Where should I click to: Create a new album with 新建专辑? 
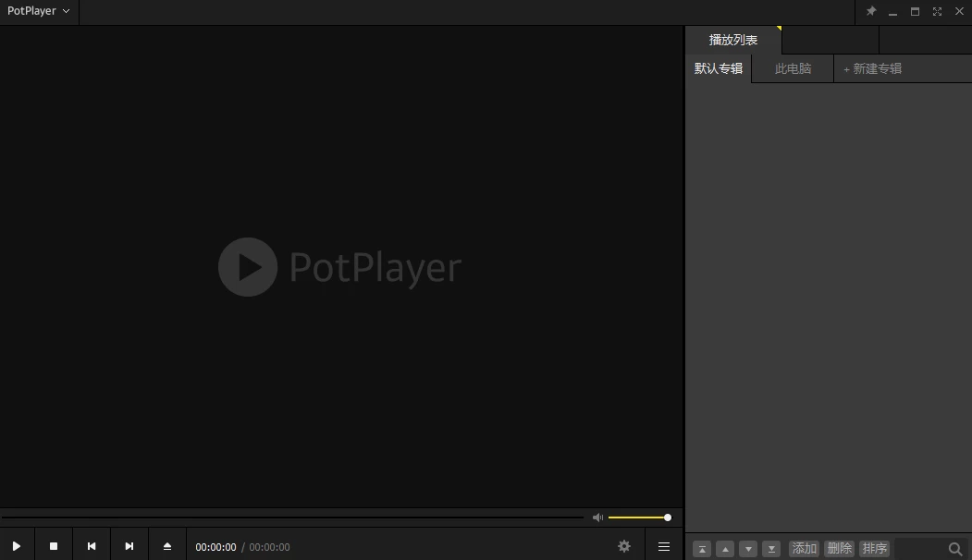click(x=872, y=68)
